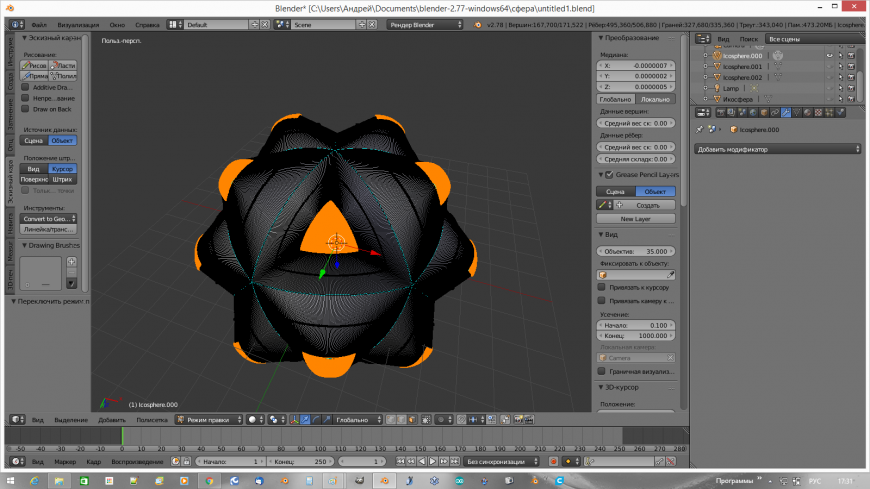This screenshot has height=489, width=870.
Task: Open the Mesh Data tab (triangle icon)
Action: click(797, 113)
